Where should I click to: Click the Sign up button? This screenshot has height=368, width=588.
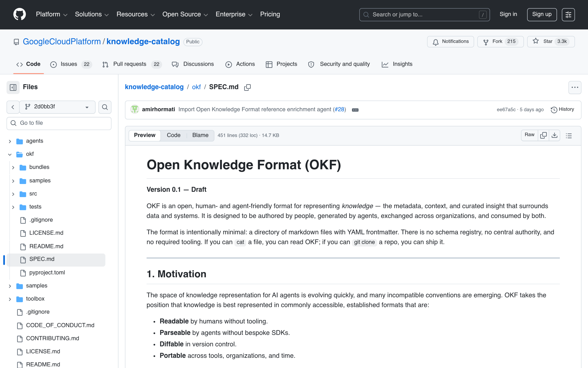tap(542, 14)
